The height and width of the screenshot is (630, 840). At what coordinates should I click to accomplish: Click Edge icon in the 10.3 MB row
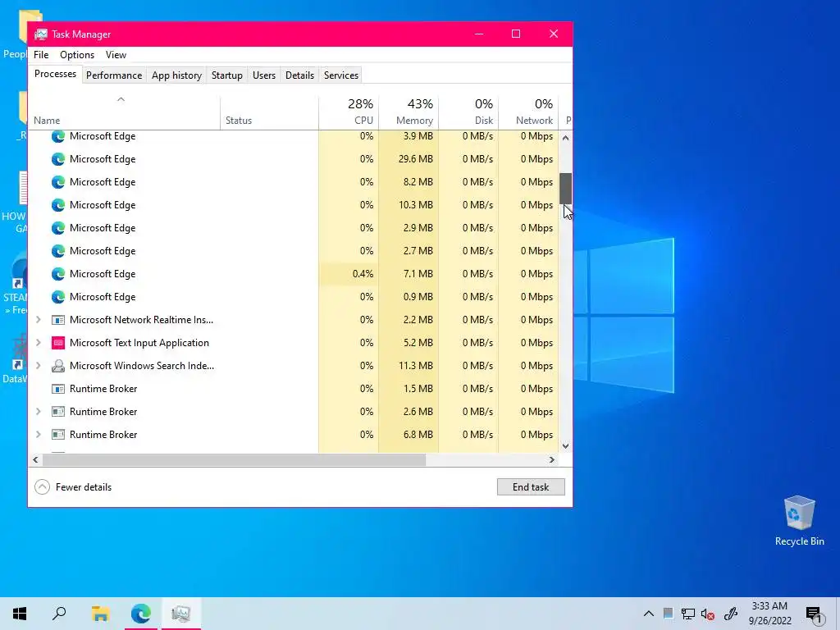point(58,205)
